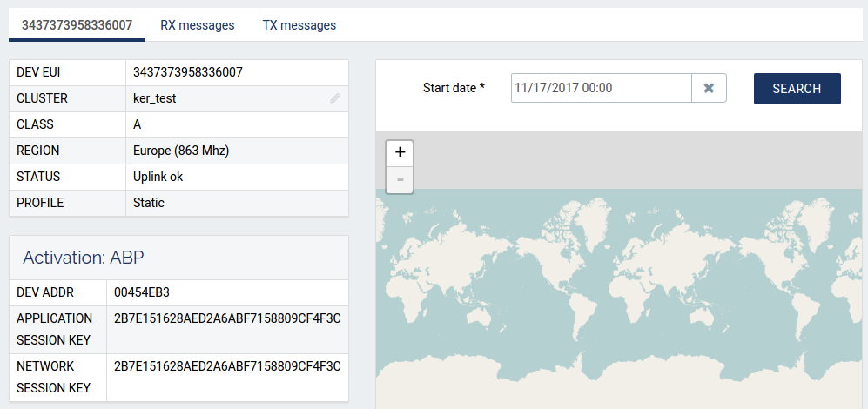
Task: Click on the world map area
Action: (x=621, y=296)
